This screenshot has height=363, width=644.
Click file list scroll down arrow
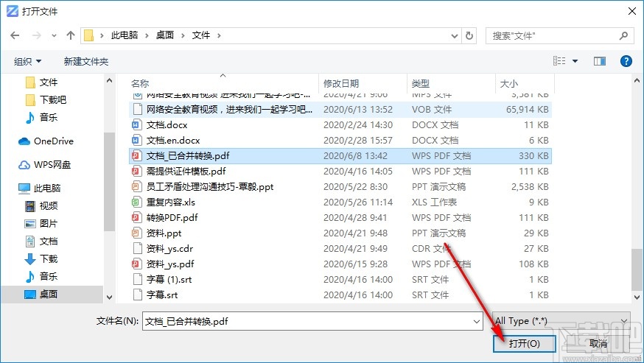coord(637,297)
